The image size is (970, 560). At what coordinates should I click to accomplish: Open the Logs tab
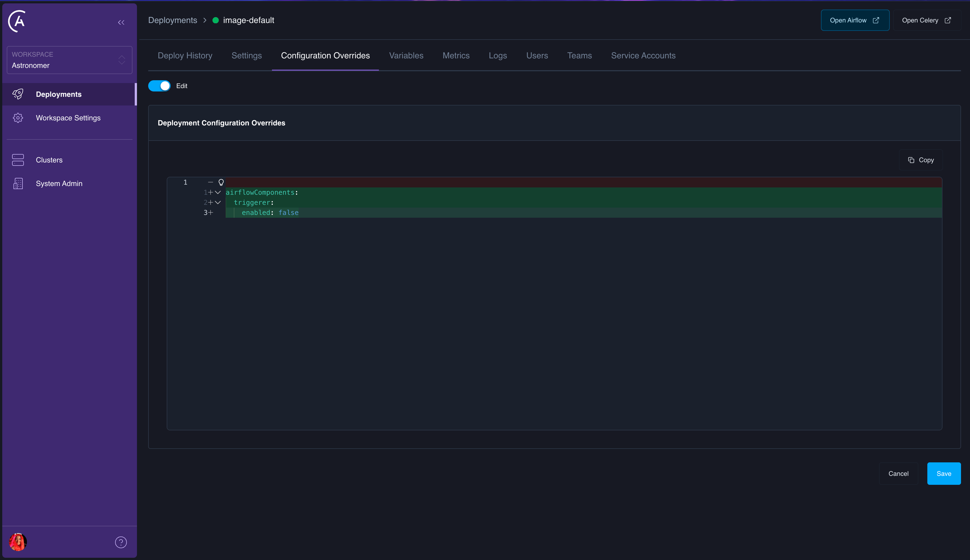point(498,55)
